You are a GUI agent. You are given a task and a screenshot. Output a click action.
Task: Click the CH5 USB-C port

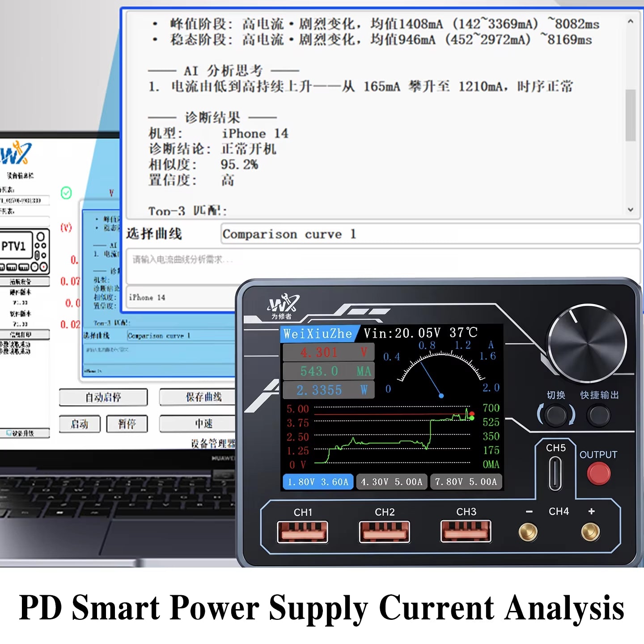pyautogui.click(x=555, y=474)
